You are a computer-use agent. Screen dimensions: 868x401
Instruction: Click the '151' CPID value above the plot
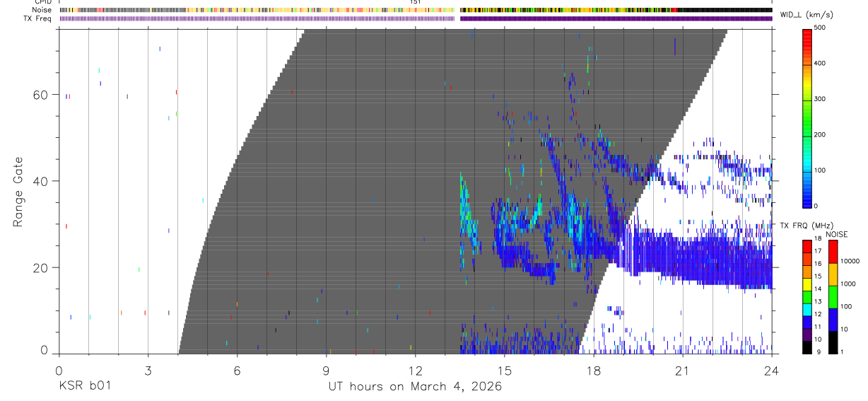[x=416, y=2]
